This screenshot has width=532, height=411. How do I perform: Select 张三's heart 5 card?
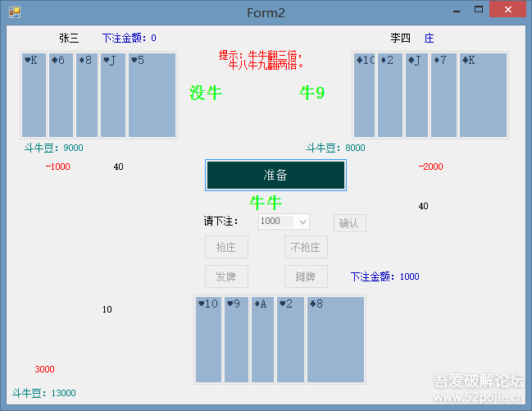(x=152, y=95)
